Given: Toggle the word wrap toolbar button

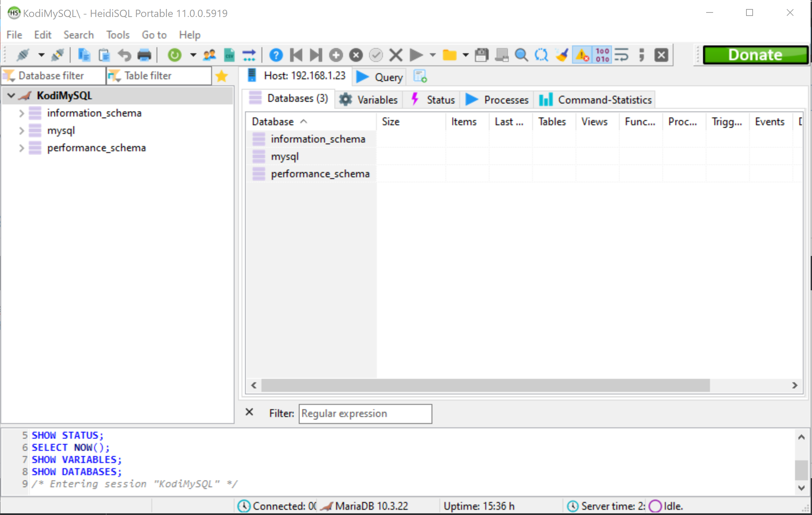Looking at the screenshot, I should click(621, 55).
